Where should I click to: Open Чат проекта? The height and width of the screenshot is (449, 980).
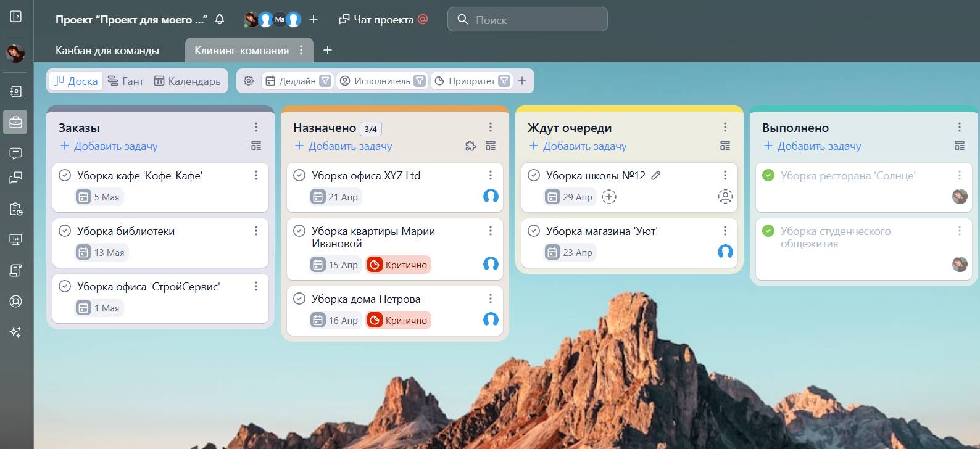click(x=376, y=20)
